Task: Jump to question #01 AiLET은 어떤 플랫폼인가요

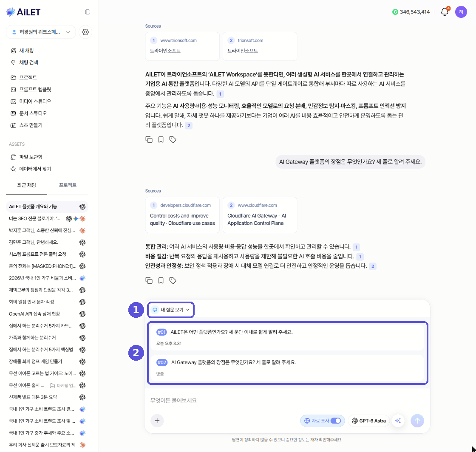Action: pyautogui.click(x=287, y=337)
